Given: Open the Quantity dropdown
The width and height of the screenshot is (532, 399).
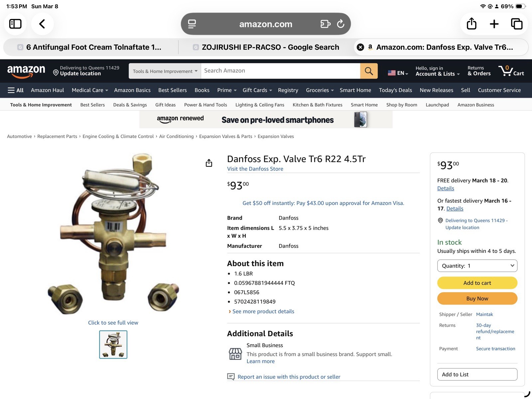Looking at the screenshot, I should pos(477,266).
